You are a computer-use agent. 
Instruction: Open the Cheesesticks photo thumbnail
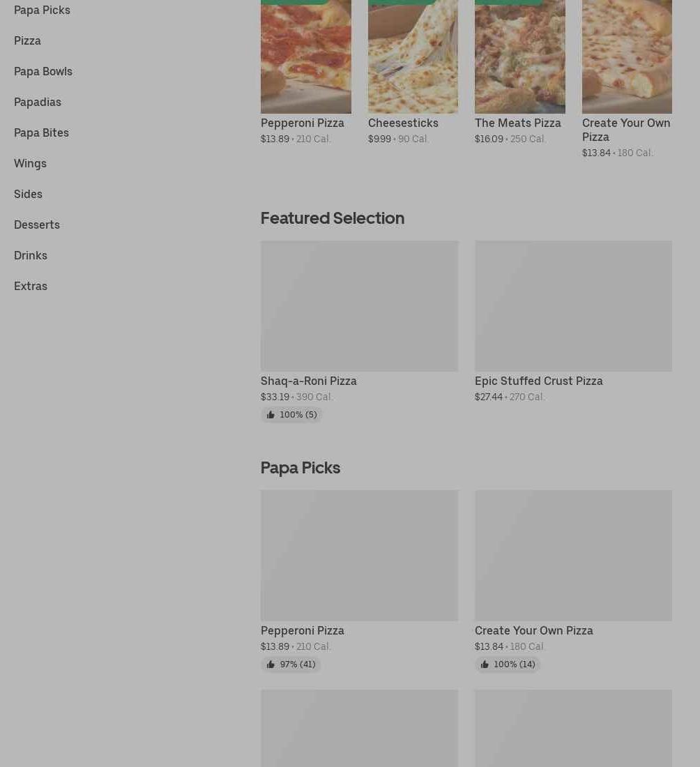pyautogui.click(x=413, y=56)
